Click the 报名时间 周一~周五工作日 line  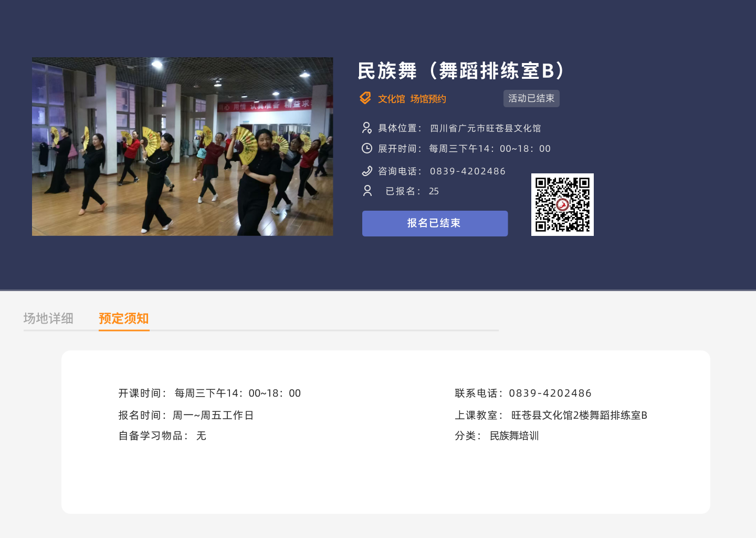point(186,415)
